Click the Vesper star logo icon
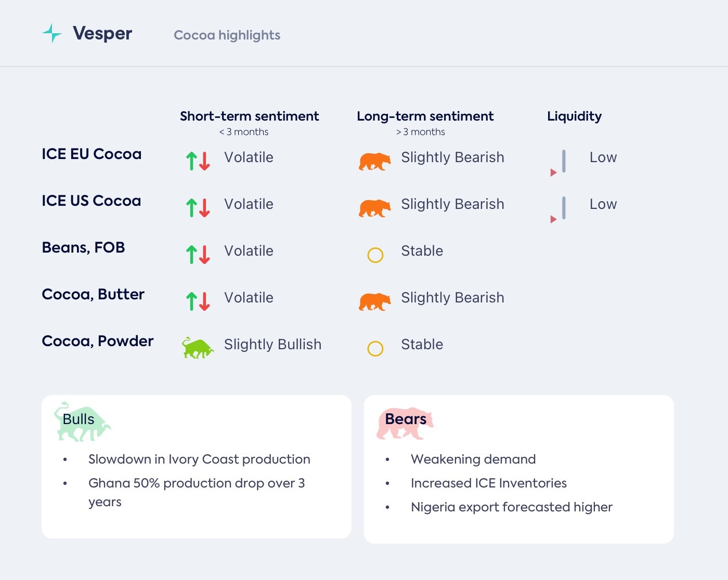The image size is (728, 580). pos(52,33)
